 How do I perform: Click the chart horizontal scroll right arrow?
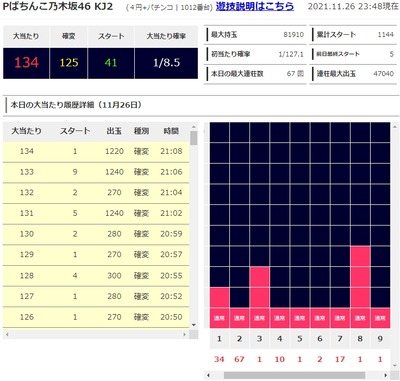(x=386, y=375)
